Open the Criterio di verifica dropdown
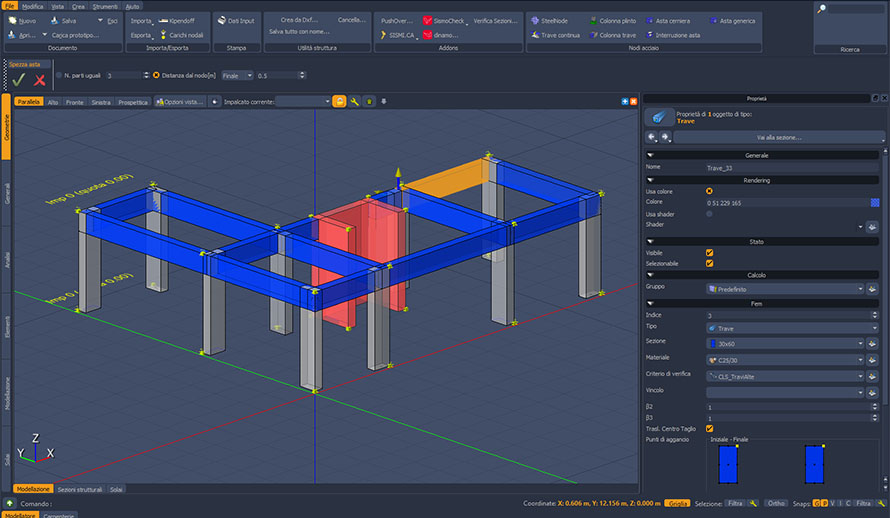 tap(785, 376)
